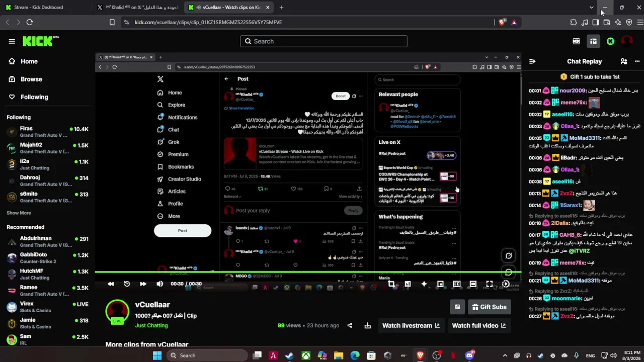The image size is (644, 362).
Task: Open a new browser tab
Action: (281, 8)
